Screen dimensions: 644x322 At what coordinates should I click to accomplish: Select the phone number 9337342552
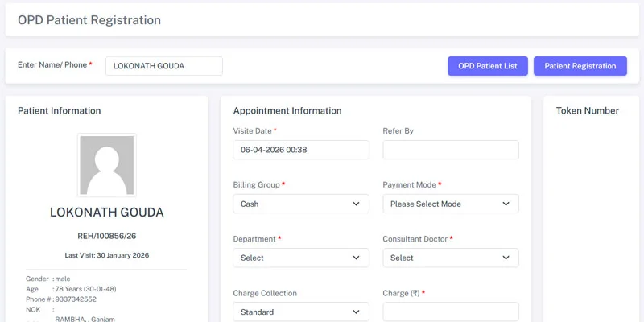point(76,299)
